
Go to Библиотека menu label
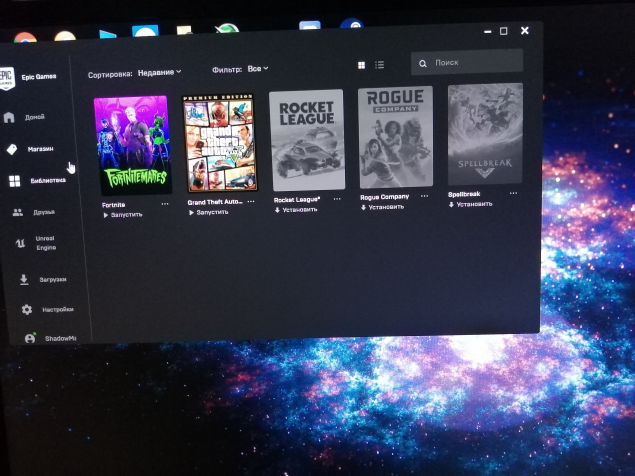[x=48, y=181]
